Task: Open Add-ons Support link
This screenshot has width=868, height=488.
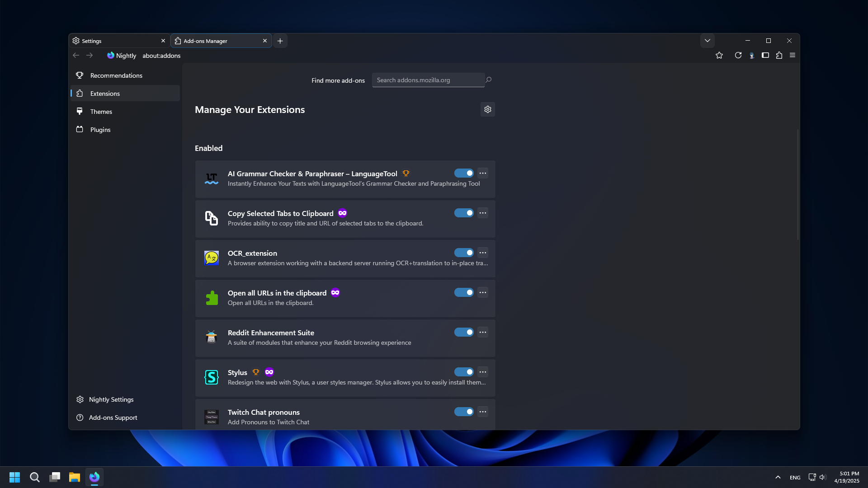Action: (x=113, y=418)
